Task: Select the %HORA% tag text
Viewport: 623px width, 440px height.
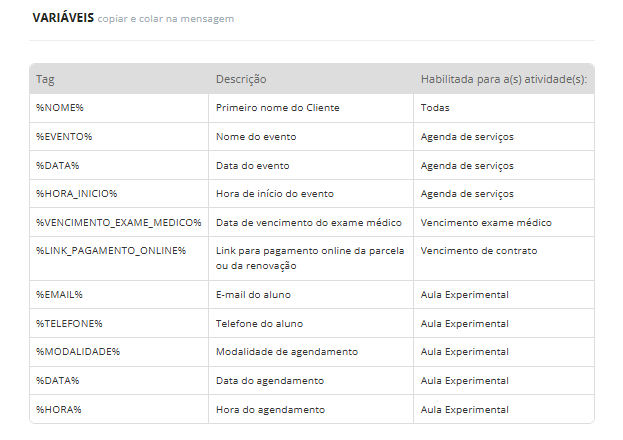Action: pos(59,410)
